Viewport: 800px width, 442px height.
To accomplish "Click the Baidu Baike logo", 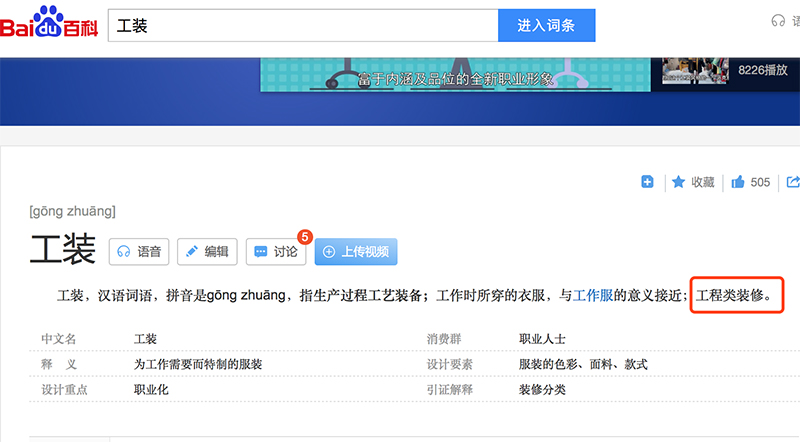I will tap(48, 24).
